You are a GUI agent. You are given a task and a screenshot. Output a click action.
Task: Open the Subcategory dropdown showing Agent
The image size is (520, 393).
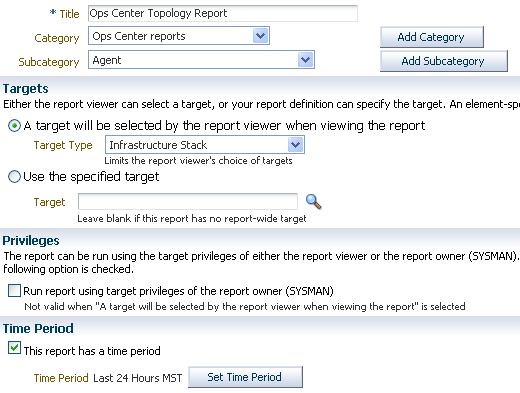tap(201, 60)
